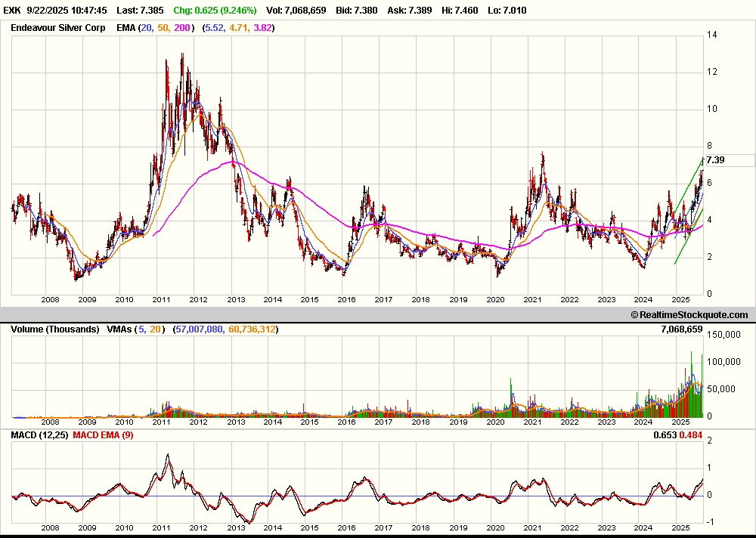Click the Ask: 7.389 quote

409,10
